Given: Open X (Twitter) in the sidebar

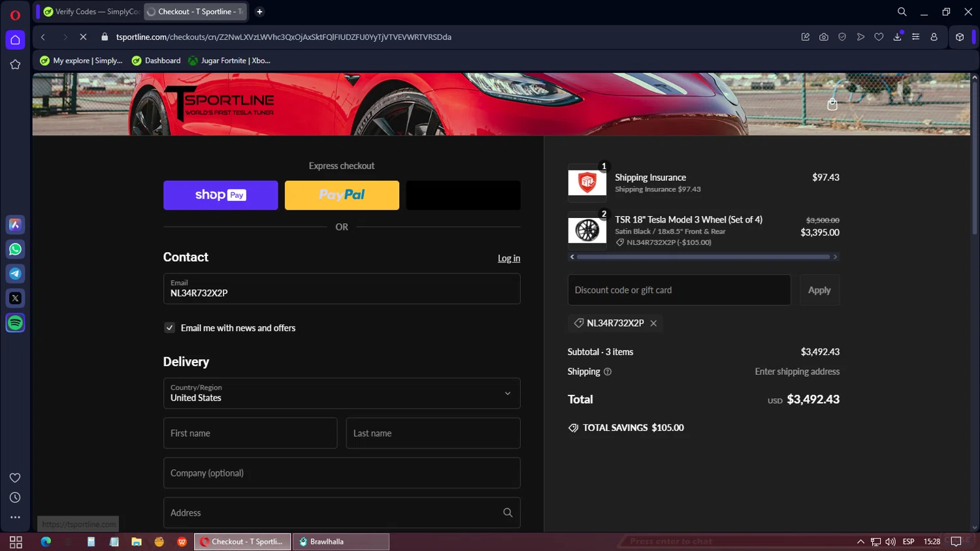Looking at the screenshot, I should [x=15, y=298].
